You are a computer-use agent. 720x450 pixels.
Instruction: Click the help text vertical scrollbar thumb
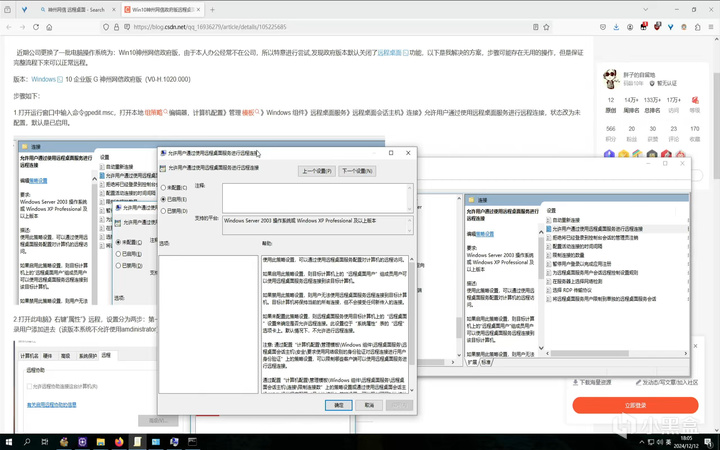coord(411,315)
